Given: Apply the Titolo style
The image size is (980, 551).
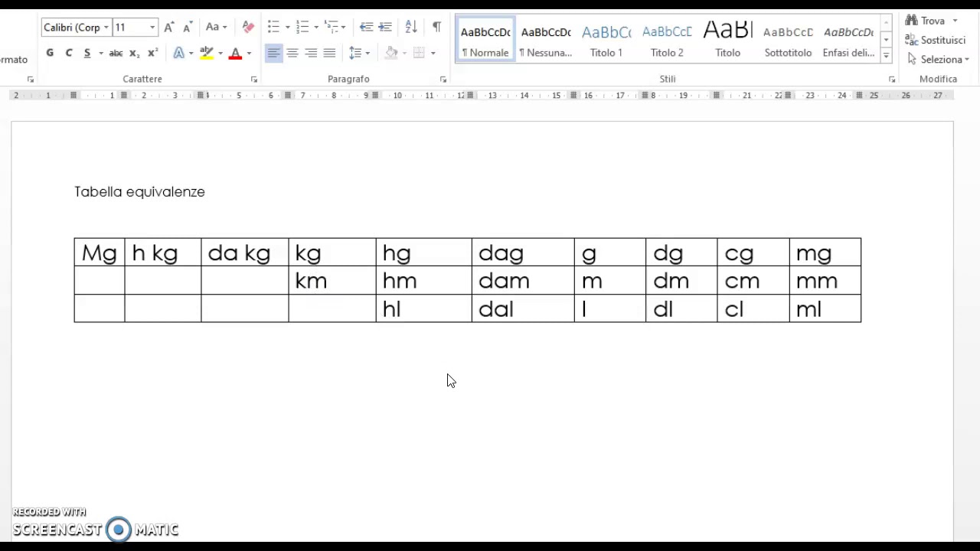Looking at the screenshot, I should [727, 40].
